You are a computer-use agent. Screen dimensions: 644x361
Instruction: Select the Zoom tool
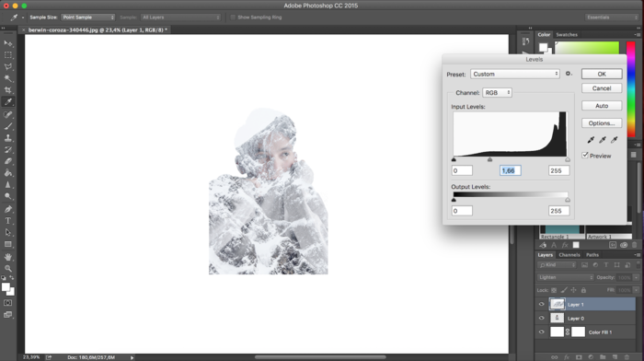[7, 269]
